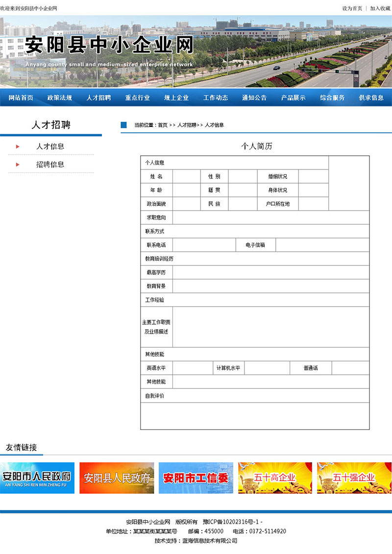Select 供求信息 in navigation bar
Image resolution: width=392 pixels, height=554 pixels.
[371, 97]
